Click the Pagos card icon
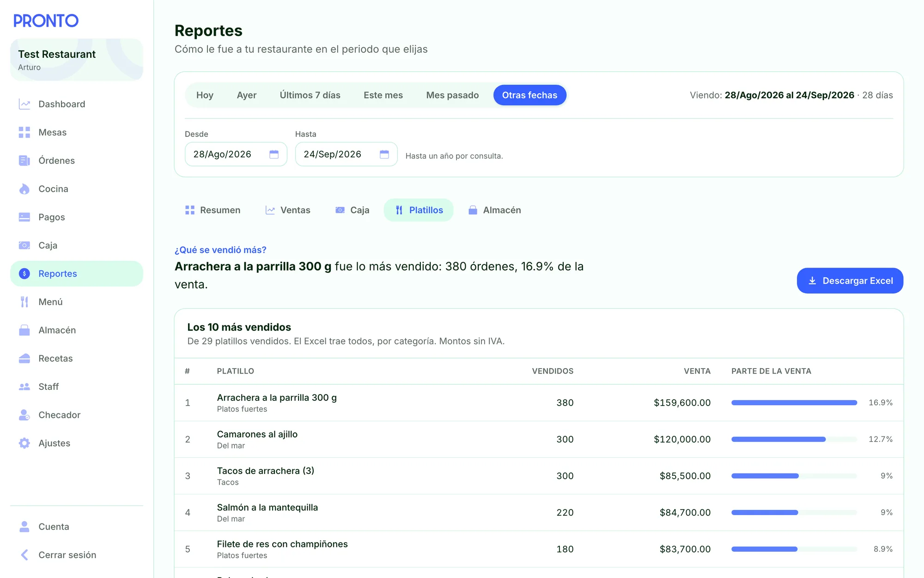Viewport: 924px width, 578px height. coord(24,217)
